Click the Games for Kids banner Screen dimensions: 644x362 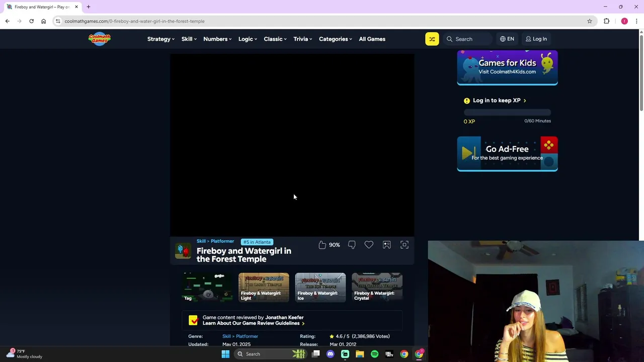pos(507,68)
